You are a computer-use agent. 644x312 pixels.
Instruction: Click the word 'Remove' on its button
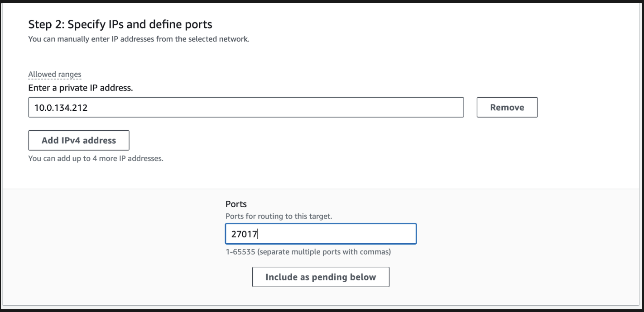(507, 107)
